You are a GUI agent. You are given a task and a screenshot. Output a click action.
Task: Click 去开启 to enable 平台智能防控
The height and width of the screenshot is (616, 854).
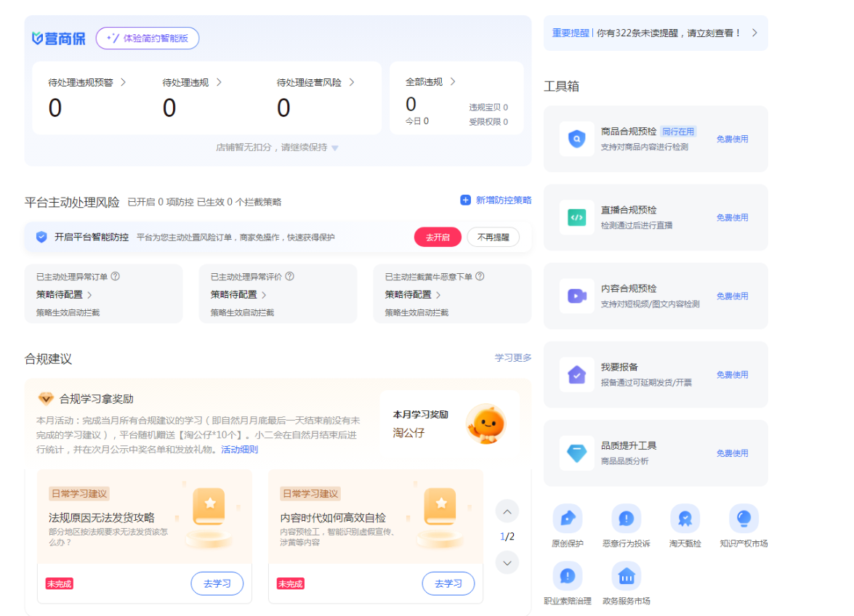click(438, 238)
